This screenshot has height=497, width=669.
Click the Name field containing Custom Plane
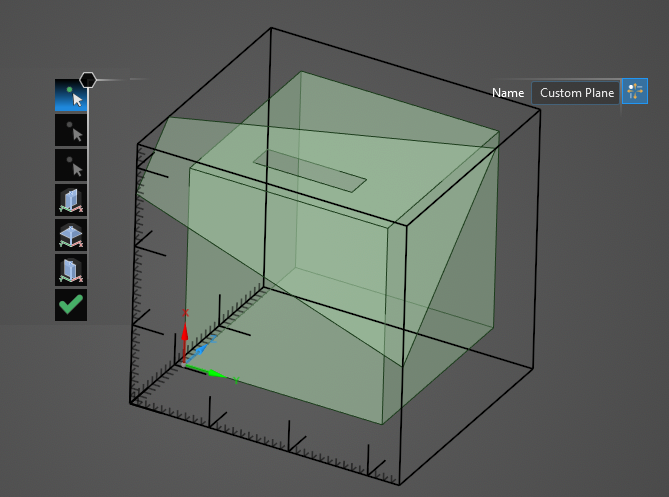click(576, 93)
